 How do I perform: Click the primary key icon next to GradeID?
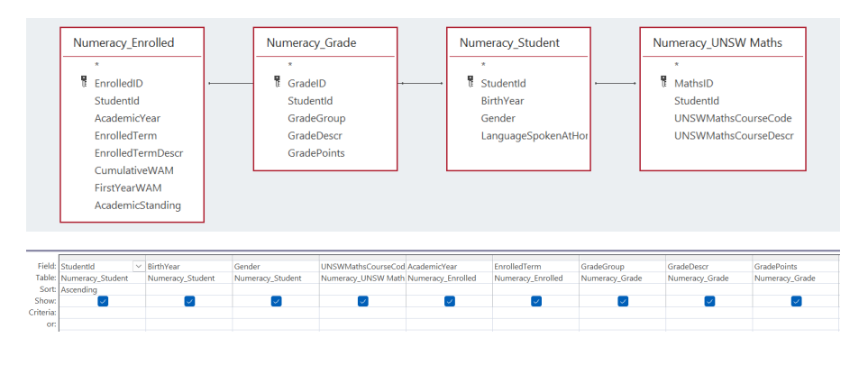277,83
